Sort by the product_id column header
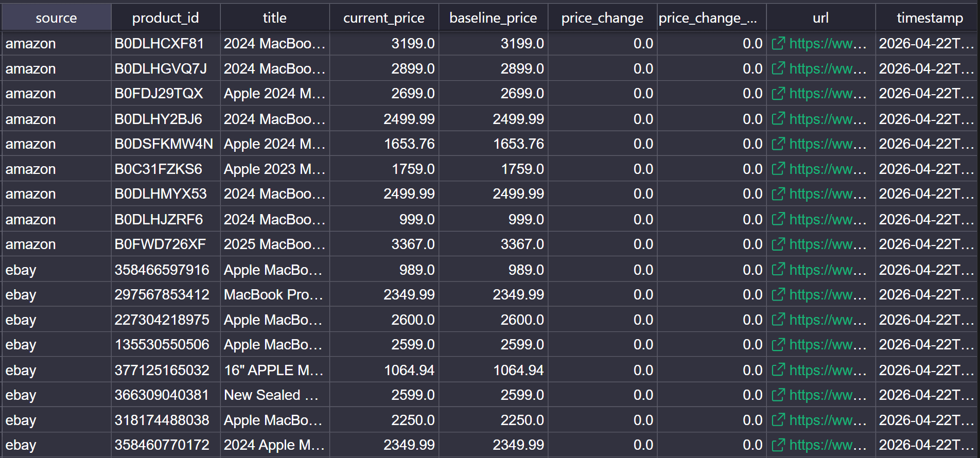This screenshot has width=980, height=458. click(166, 17)
